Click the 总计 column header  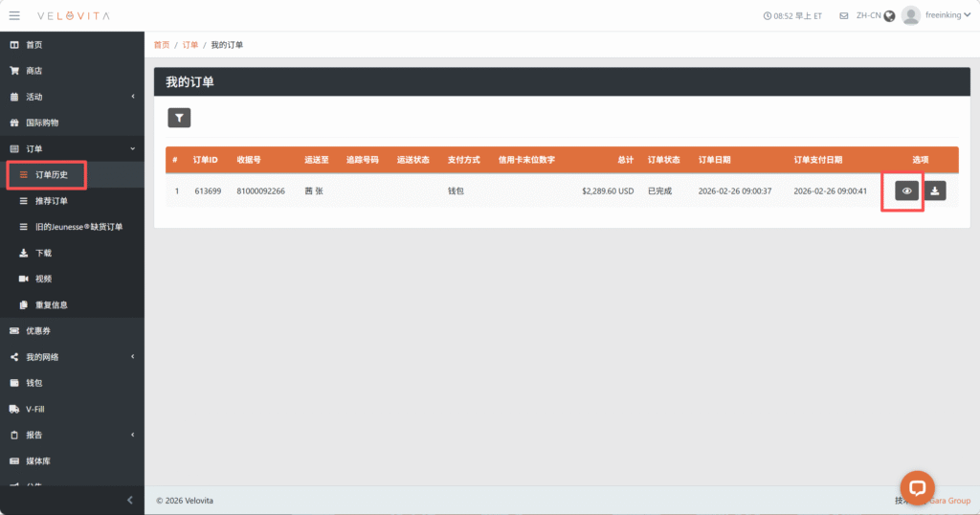point(624,160)
